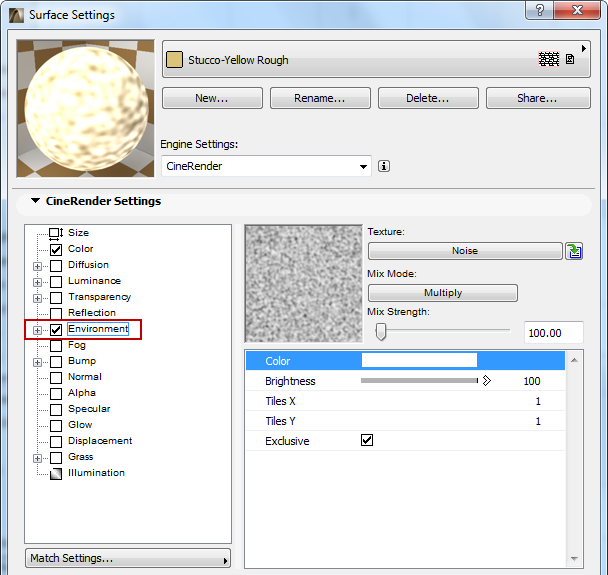Select the Reflection tree label
Screen dimensions: 608x575
pyautogui.click(x=92, y=313)
